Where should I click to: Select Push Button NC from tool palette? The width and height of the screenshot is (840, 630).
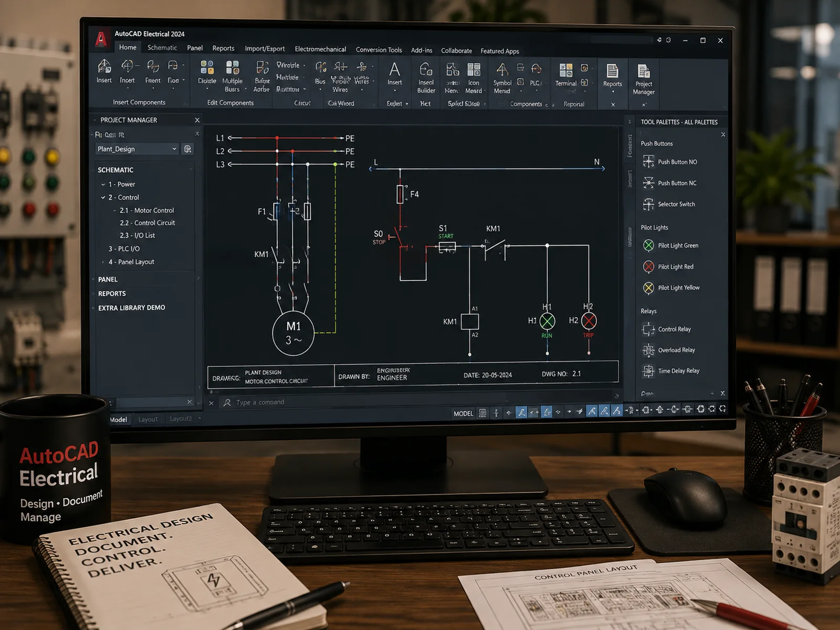tap(670, 183)
